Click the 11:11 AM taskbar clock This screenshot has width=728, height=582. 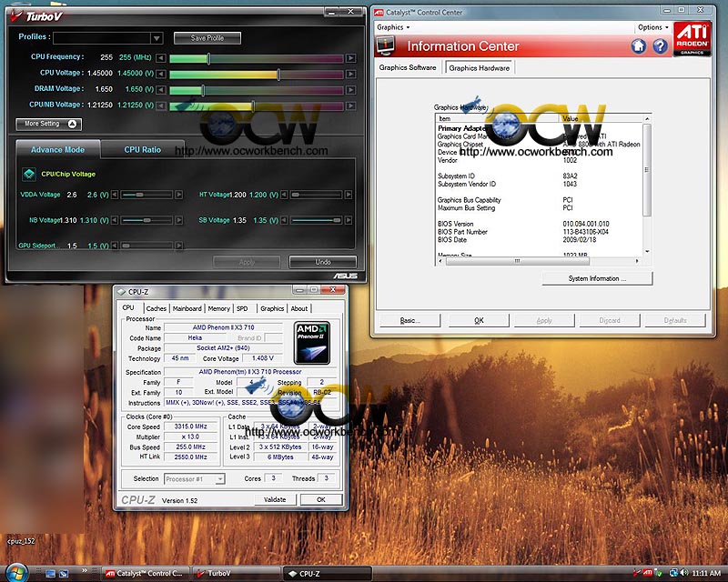[x=706, y=574]
